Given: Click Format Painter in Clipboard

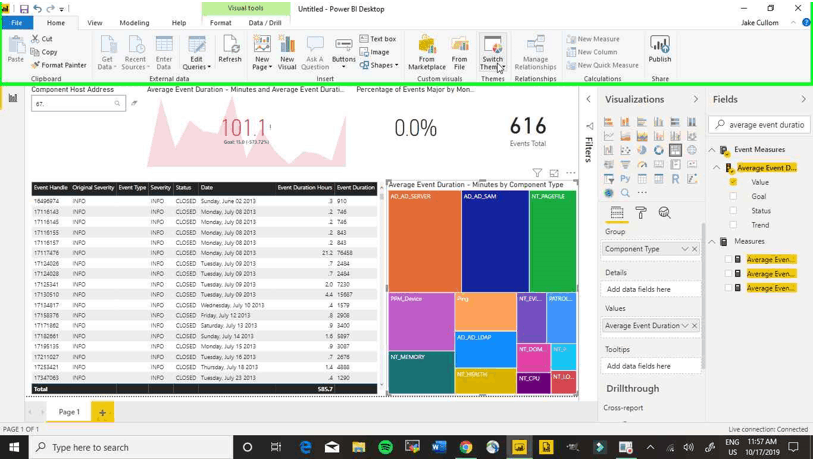Looking at the screenshot, I should pyautogui.click(x=58, y=65).
